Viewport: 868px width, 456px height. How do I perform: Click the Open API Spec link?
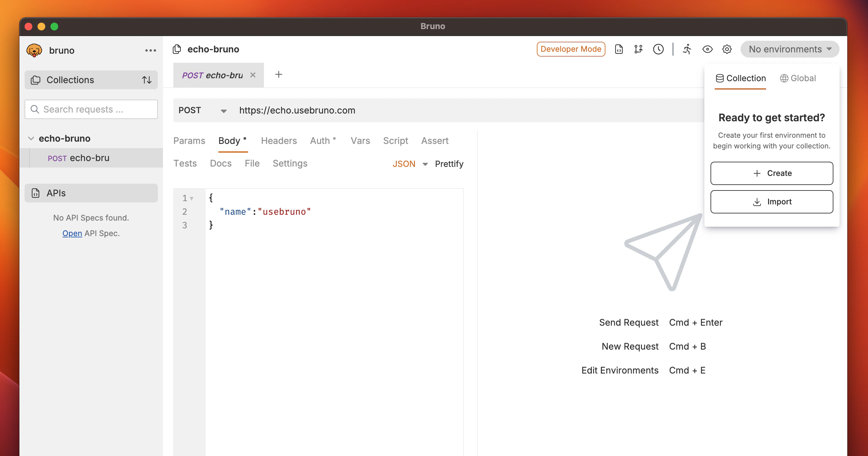coord(72,233)
